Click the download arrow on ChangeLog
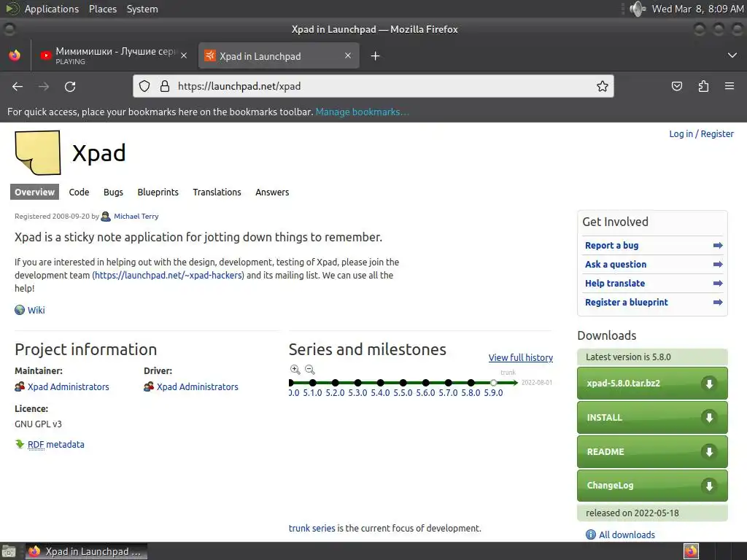This screenshot has height=560, width=747. click(709, 486)
